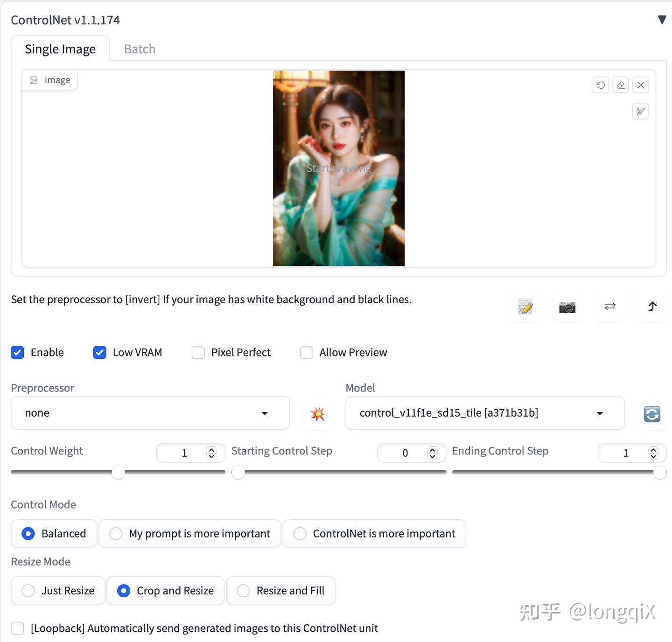Select the Single Image tab
The image size is (672, 642).
click(60, 49)
